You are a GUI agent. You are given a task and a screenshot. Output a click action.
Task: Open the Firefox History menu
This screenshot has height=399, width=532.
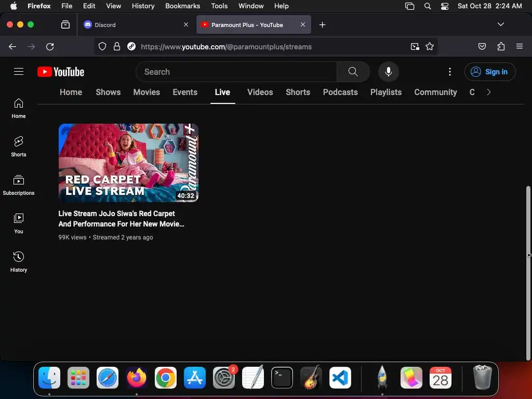[143, 6]
